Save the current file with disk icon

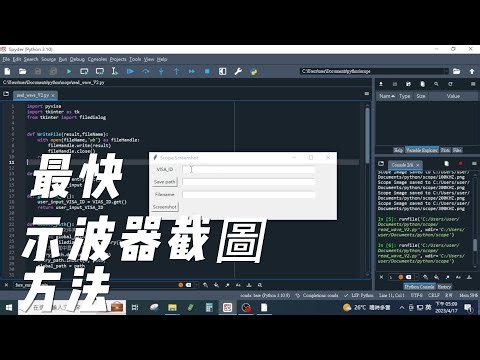pyautogui.click(x=38, y=71)
